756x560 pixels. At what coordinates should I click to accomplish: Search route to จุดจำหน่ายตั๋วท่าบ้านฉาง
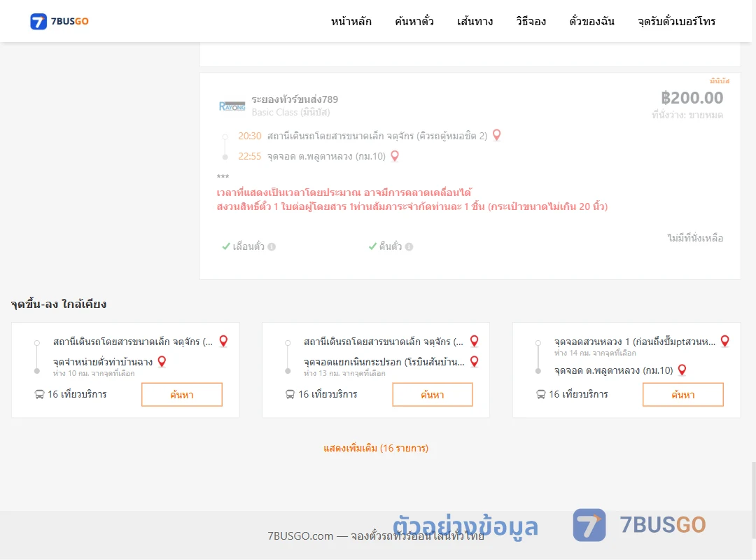click(182, 395)
